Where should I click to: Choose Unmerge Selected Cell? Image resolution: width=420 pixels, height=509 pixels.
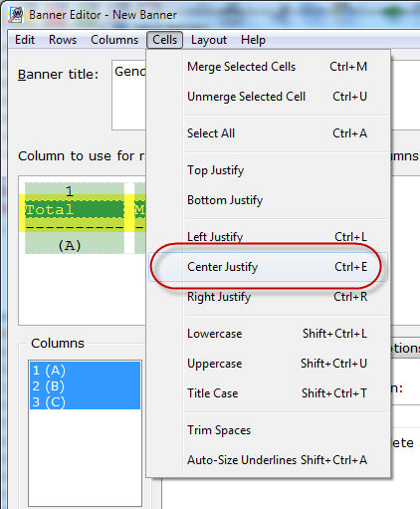tap(269, 97)
